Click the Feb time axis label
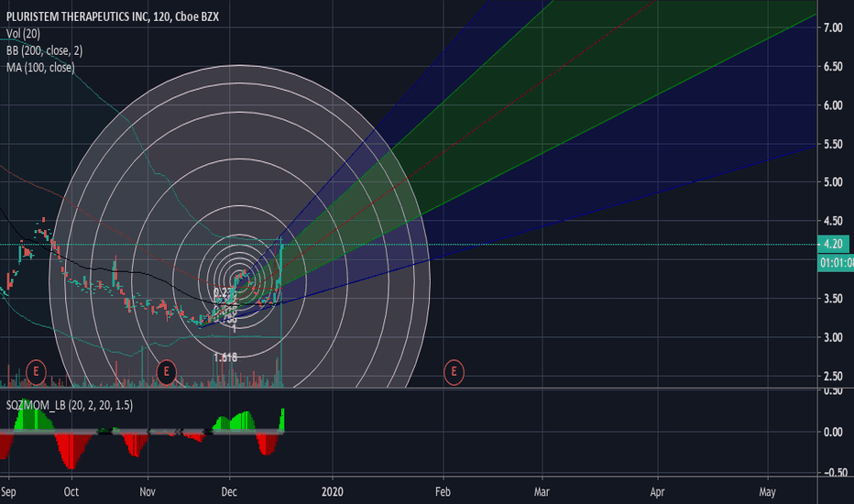This screenshot has height=504, width=854. [x=443, y=492]
